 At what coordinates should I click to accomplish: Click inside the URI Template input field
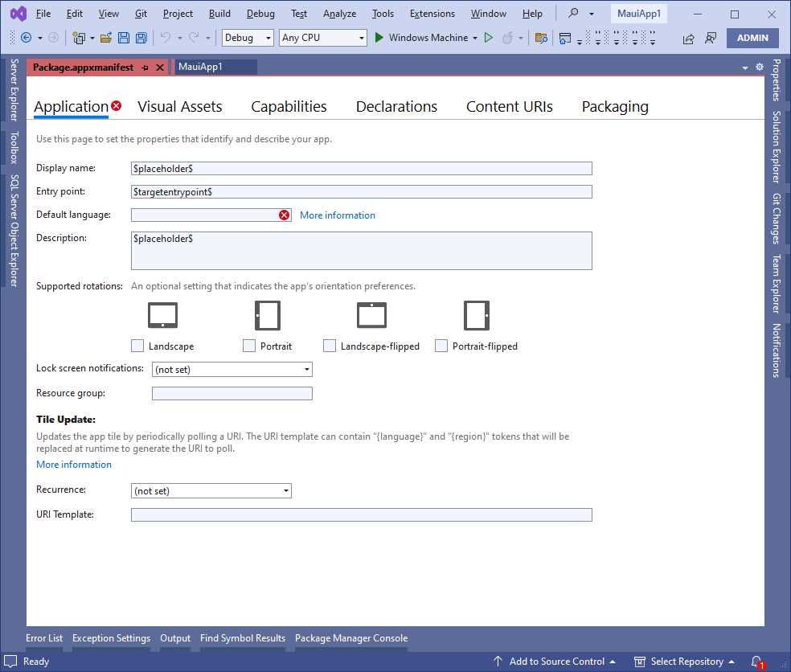tap(361, 514)
